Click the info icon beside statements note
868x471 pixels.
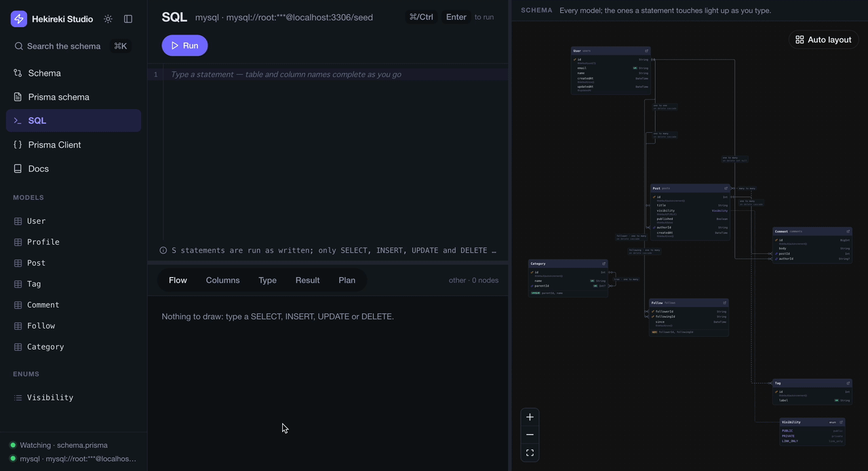[x=163, y=250]
